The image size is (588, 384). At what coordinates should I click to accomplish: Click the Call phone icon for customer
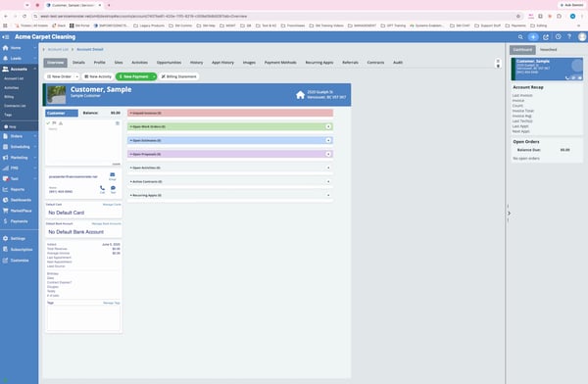102,188
